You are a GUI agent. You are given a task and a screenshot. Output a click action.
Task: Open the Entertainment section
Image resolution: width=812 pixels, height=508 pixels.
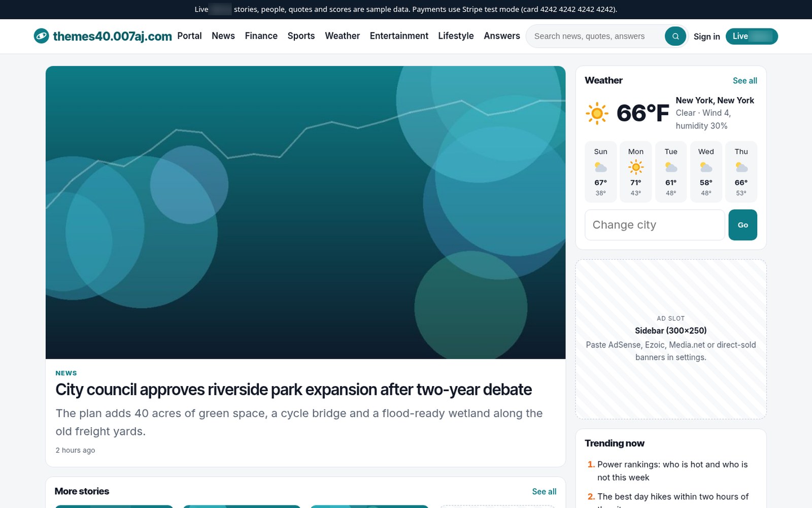point(399,36)
